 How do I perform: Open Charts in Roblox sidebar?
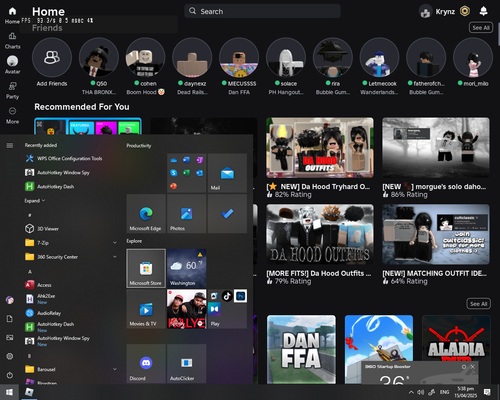click(x=12, y=36)
